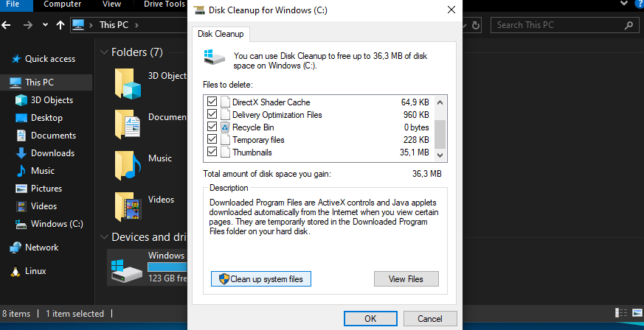
Task: Click the Disk Cleanup drive icon
Action: pyautogui.click(x=215, y=57)
